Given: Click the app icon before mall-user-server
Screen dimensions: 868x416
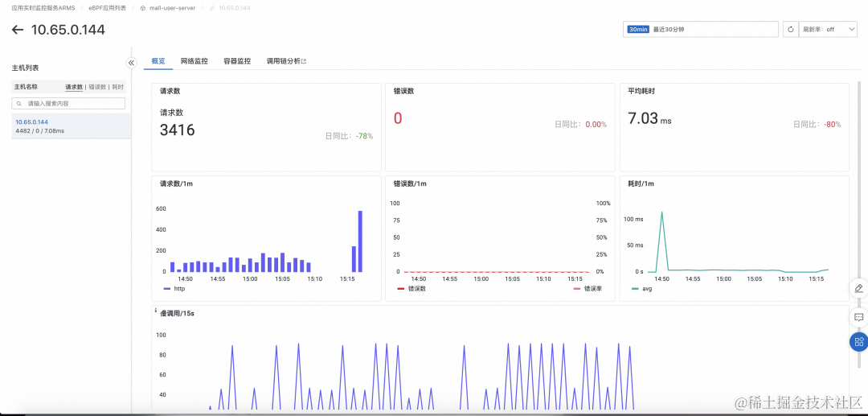Looking at the screenshot, I should [143, 8].
